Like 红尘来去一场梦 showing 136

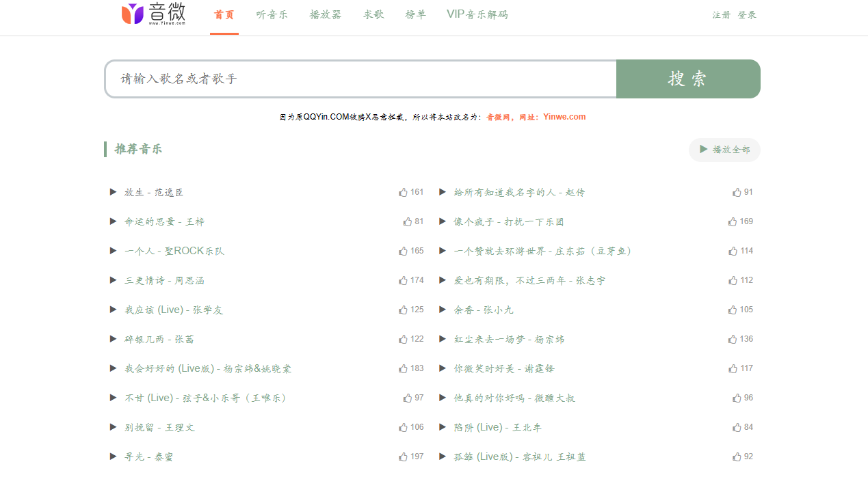pyautogui.click(x=740, y=339)
